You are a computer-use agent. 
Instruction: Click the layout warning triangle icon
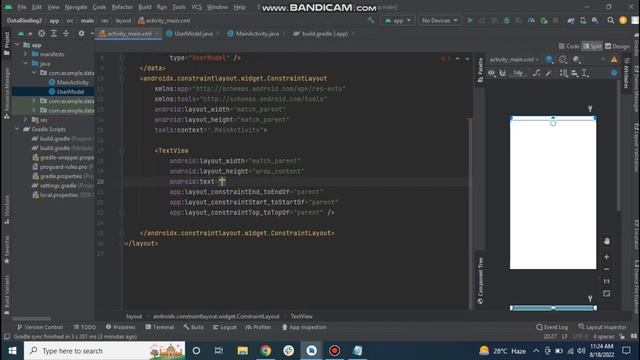pos(614,60)
